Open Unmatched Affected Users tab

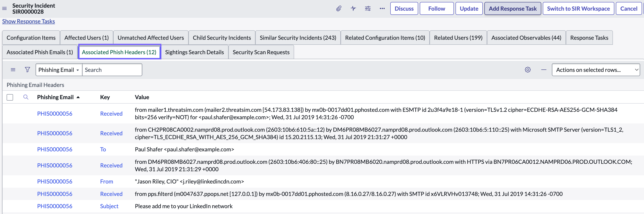pyautogui.click(x=151, y=38)
